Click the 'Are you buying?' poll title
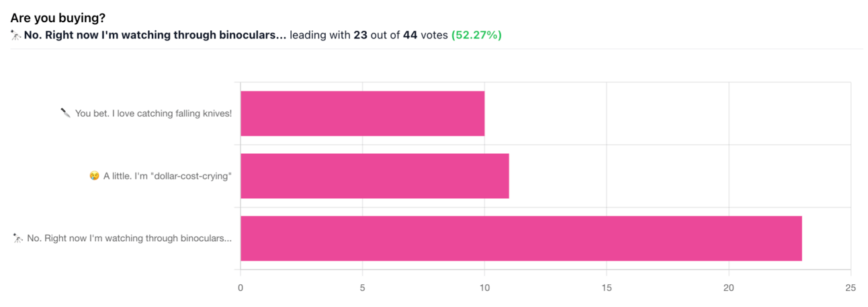Image resolution: width=868 pixels, height=307 pixels. (x=58, y=19)
